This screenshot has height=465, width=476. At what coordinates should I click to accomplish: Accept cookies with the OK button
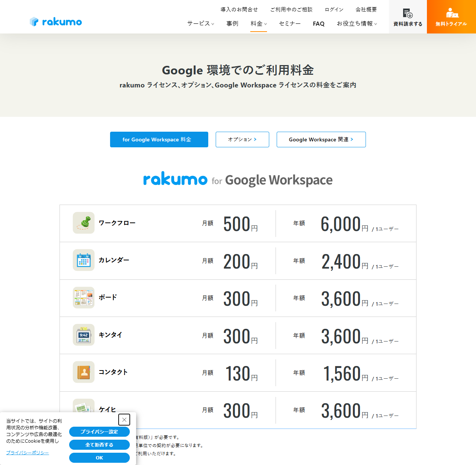click(99, 458)
